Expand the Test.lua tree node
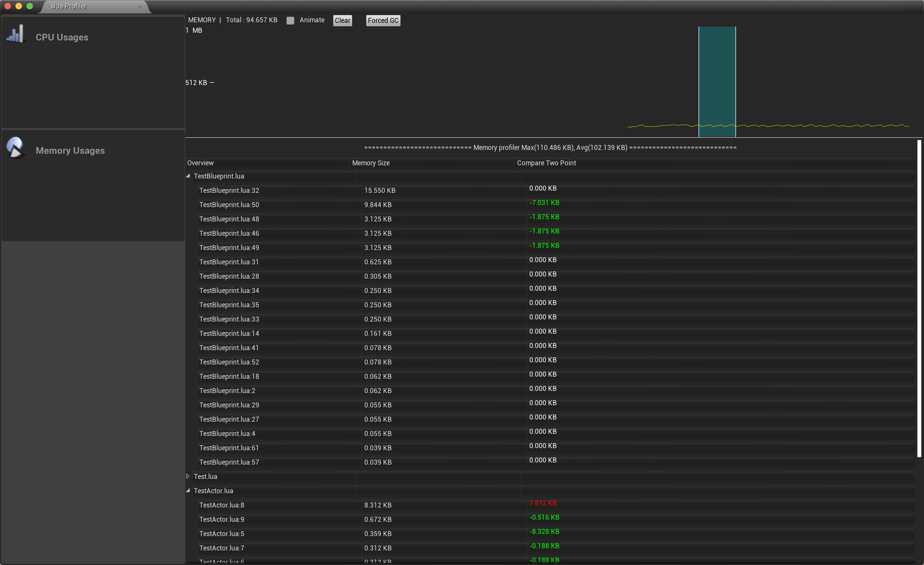Screen dimensions: 924x565 (188, 476)
